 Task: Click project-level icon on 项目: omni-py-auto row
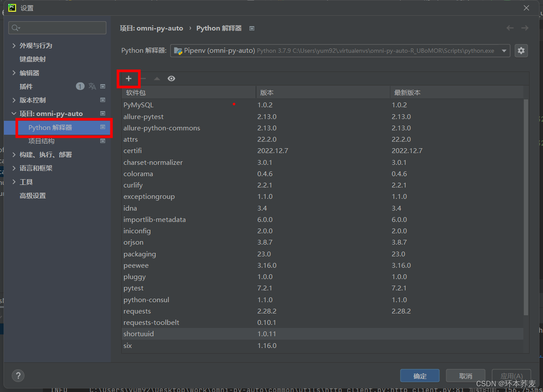[103, 113]
